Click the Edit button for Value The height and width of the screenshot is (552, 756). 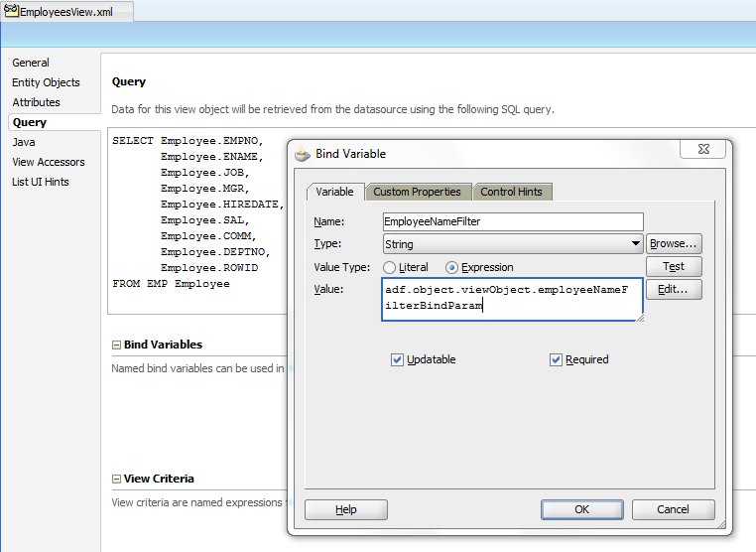tap(674, 289)
